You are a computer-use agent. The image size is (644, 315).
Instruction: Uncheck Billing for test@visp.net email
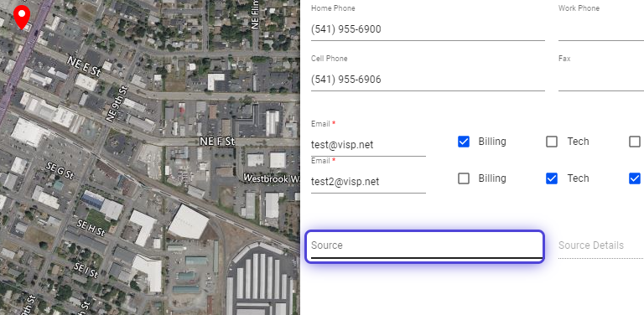[x=464, y=142]
